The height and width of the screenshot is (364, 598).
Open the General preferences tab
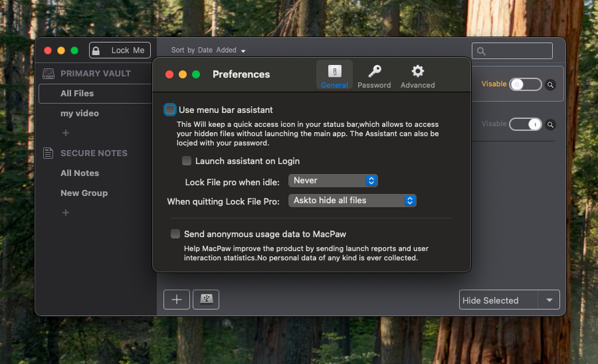coord(334,76)
